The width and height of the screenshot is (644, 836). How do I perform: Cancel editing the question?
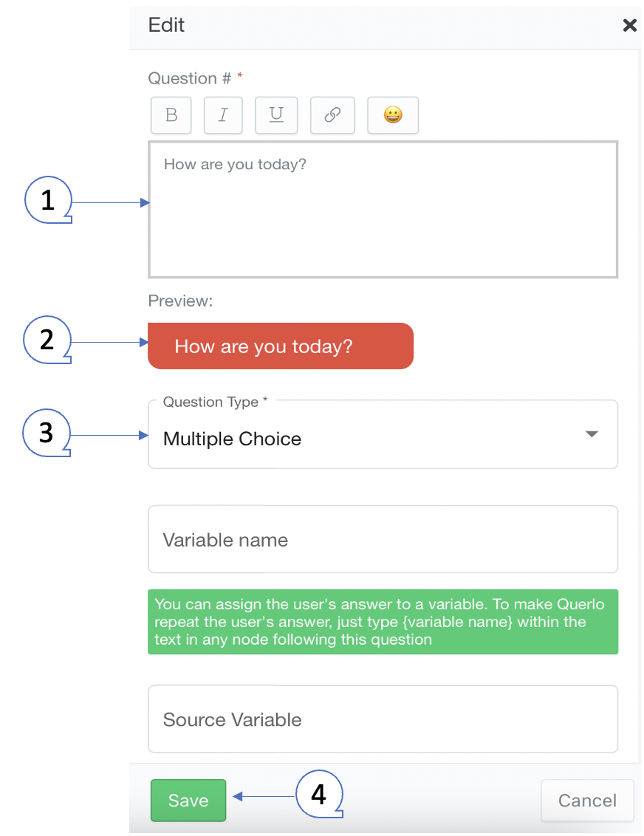587,800
